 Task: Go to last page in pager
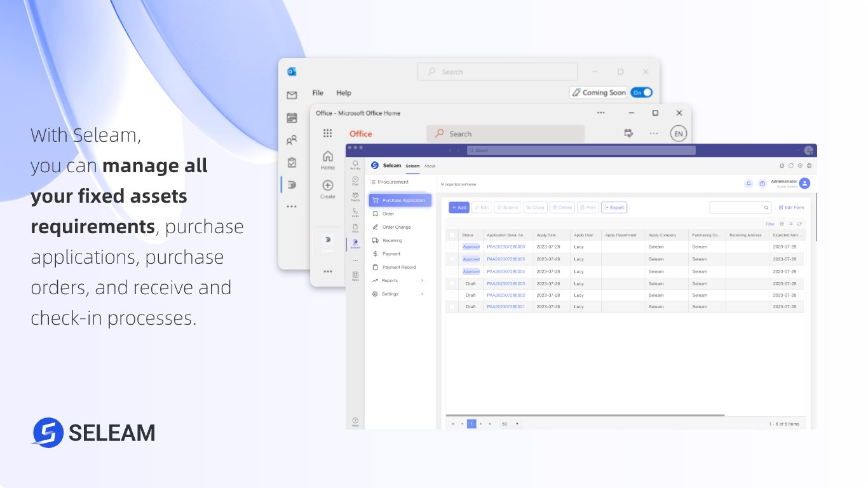489,423
